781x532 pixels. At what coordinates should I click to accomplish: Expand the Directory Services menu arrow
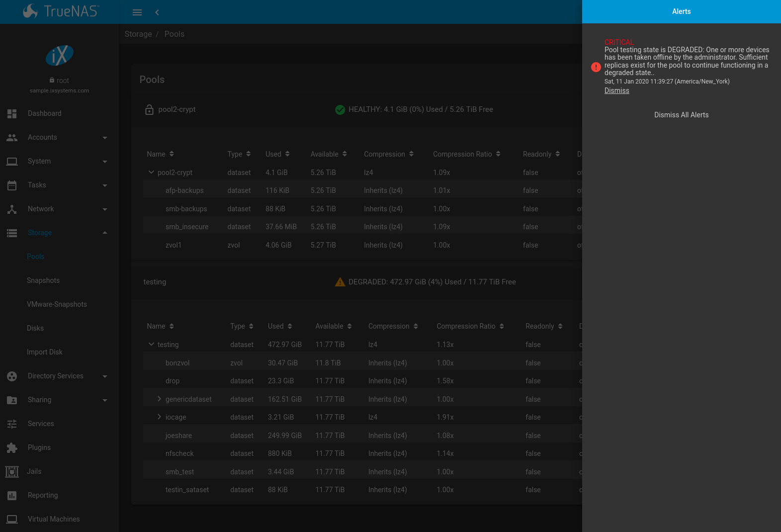(x=105, y=376)
